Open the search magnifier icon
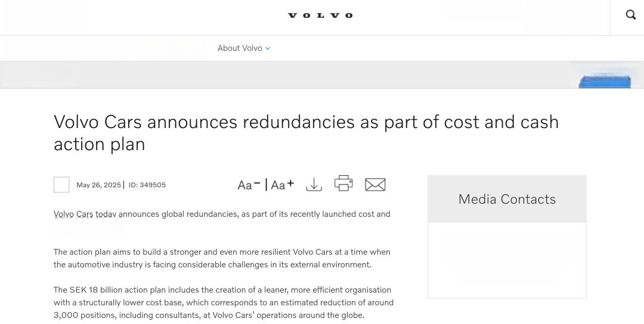Viewport: 644px width, 324px height. pyautogui.click(x=630, y=15)
